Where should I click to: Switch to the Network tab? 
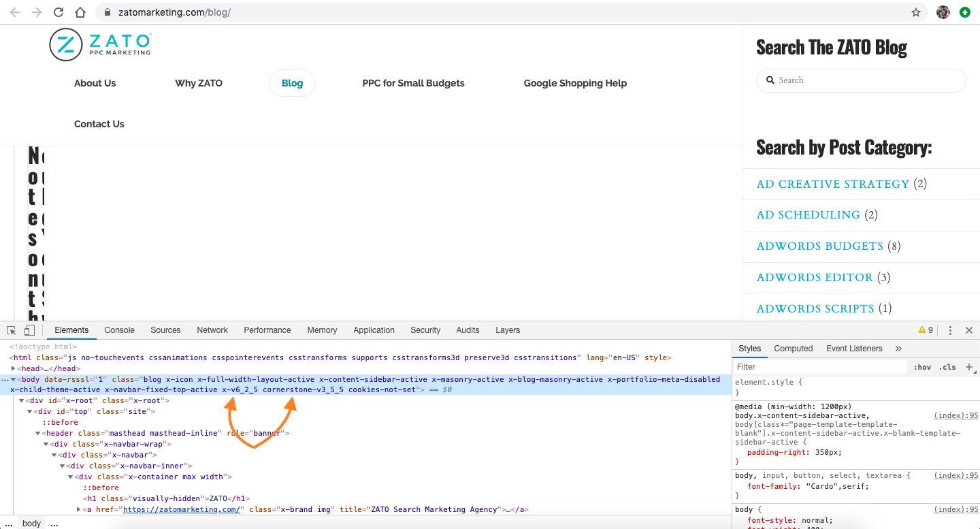(x=212, y=330)
